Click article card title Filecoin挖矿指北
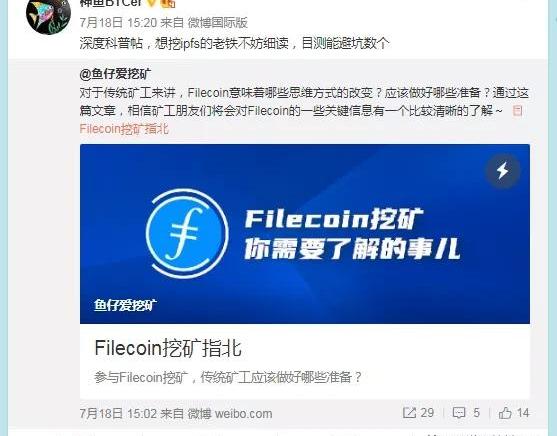The width and height of the screenshot is (557, 436). pos(168,348)
